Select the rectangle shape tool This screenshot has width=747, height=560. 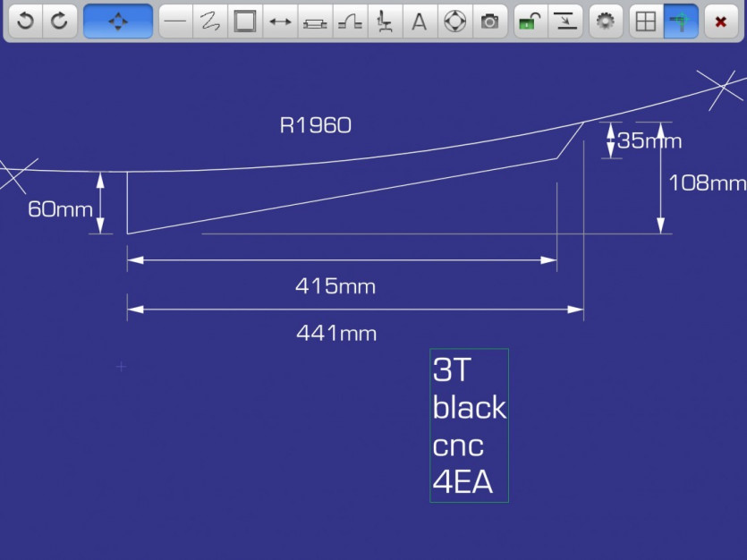245,21
